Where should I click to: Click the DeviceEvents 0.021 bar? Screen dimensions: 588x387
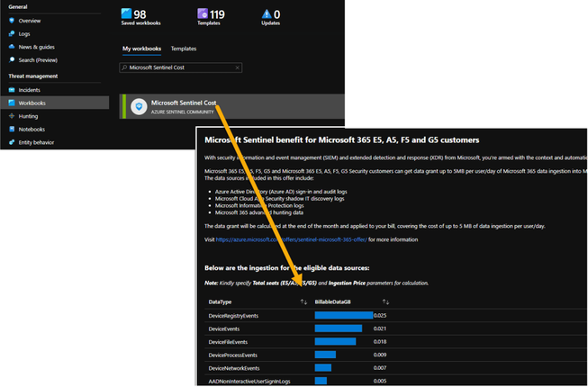point(339,328)
